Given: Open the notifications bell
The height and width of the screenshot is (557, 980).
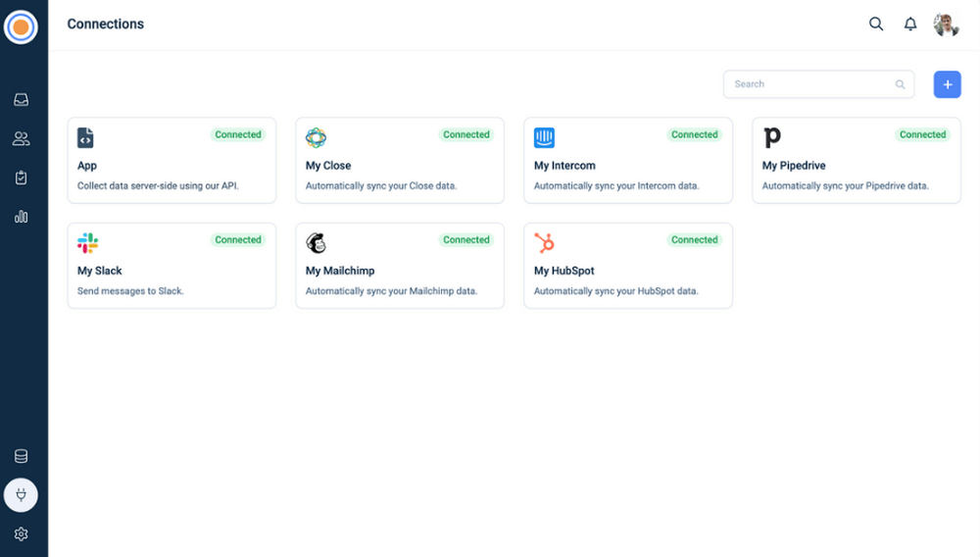Looking at the screenshot, I should pos(910,25).
